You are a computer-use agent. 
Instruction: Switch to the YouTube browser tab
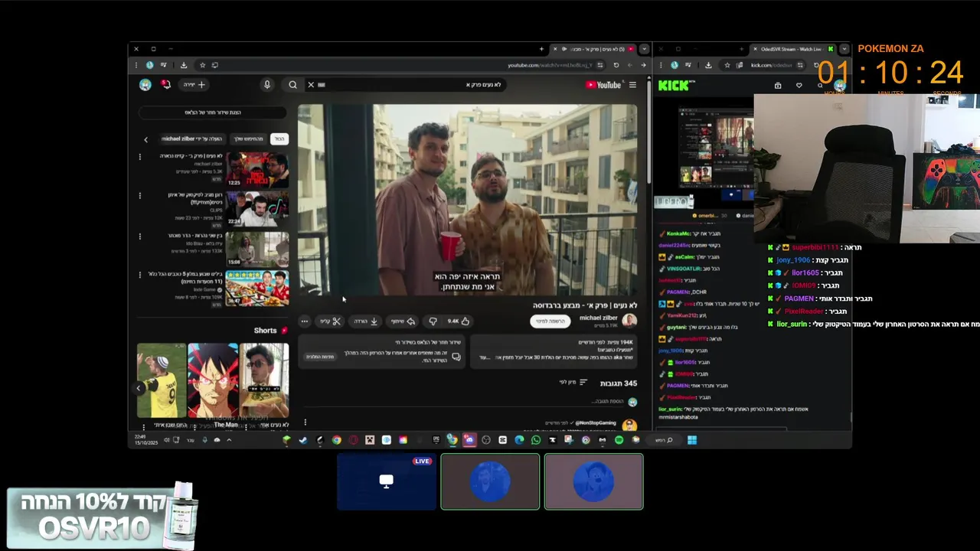tap(594, 49)
